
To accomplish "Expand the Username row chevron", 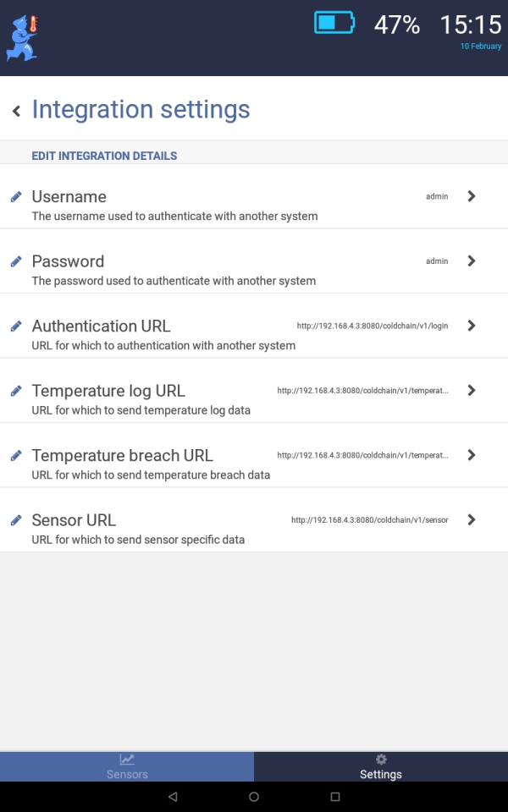I will click(x=472, y=196).
